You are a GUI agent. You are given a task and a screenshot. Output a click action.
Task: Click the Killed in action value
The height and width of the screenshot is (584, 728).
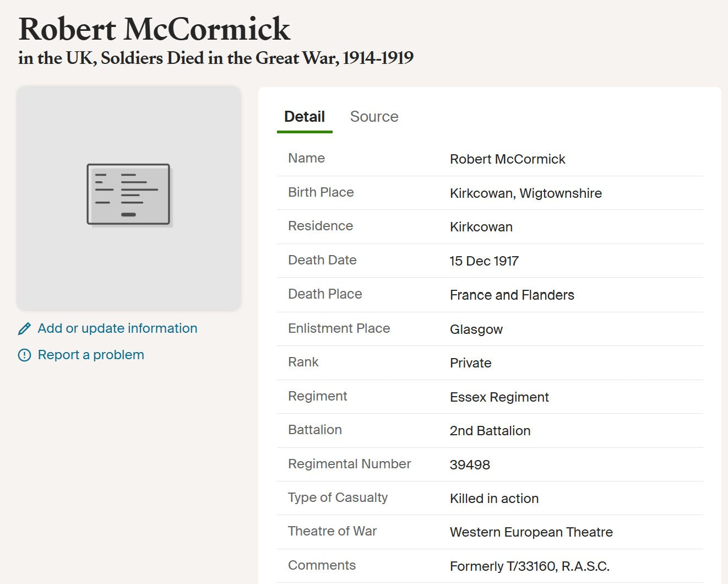click(x=494, y=499)
